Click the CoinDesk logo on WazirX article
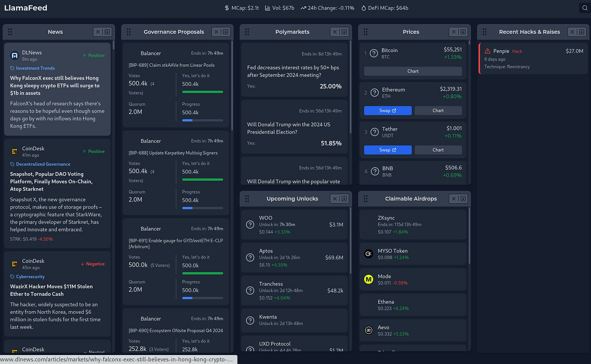591x364 pixels. (x=15, y=264)
